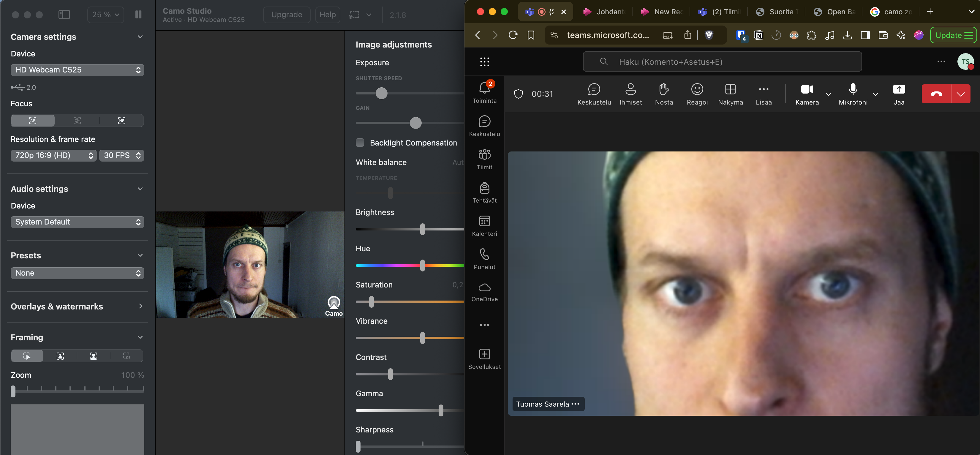Click the Saturation slider handle
The image size is (980, 455).
[371, 302]
